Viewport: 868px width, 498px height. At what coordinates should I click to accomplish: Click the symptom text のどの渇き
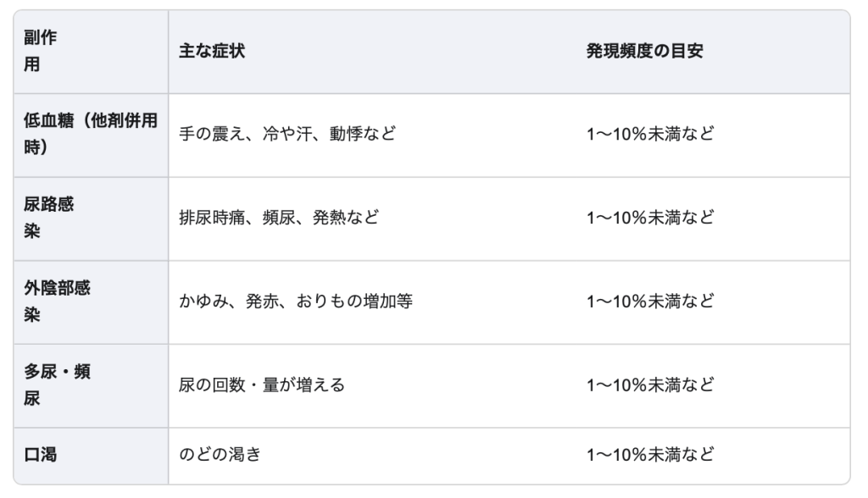(x=220, y=454)
